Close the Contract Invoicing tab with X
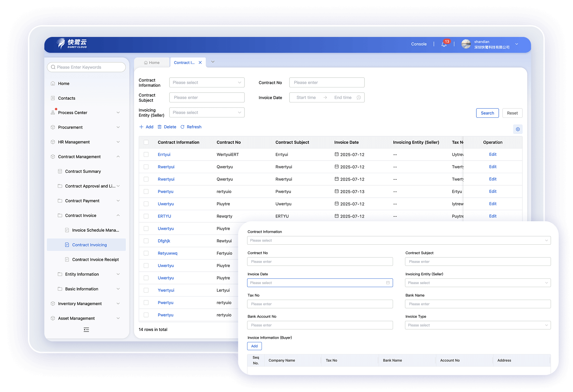Screen dimensions: 573x392 coord(200,63)
